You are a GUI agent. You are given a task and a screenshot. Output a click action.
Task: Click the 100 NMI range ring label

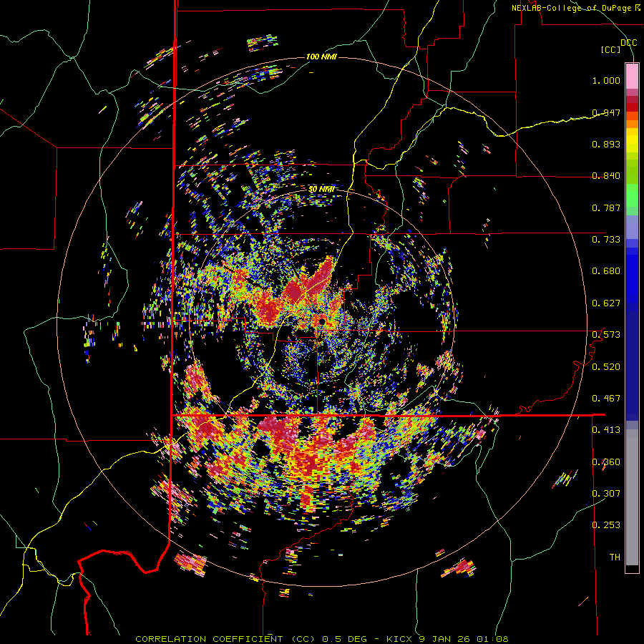pyautogui.click(x=321, y=57)
